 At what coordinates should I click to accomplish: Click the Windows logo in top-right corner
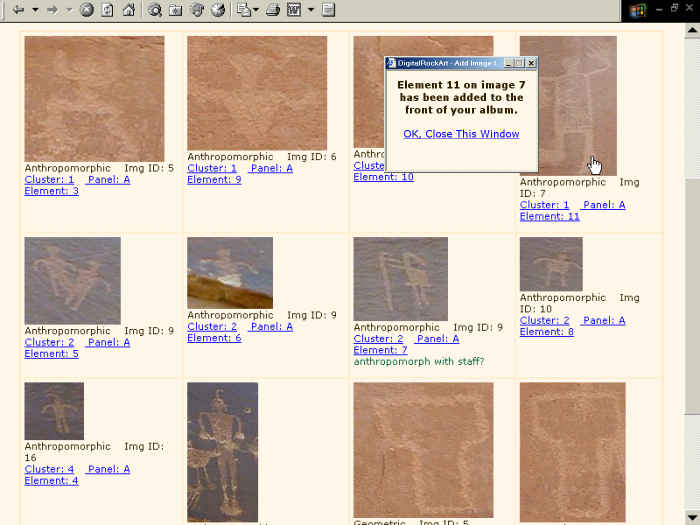[x=636, y=10]
